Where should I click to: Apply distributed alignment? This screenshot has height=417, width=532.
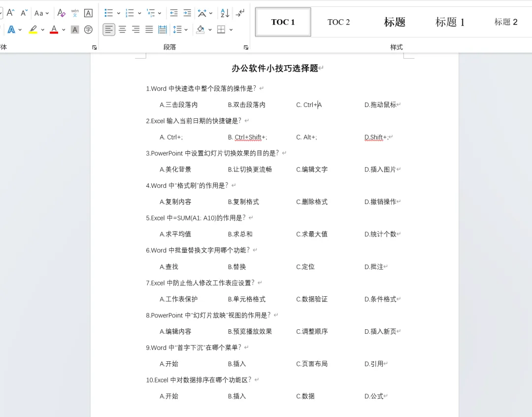pos(163,30)
